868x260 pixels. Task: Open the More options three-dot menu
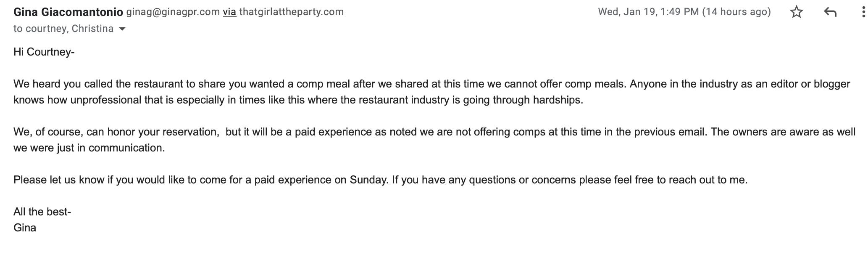[863, 12]
